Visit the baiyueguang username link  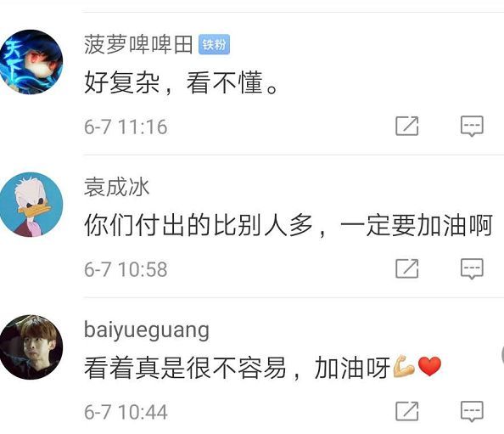tap(147, 330)
